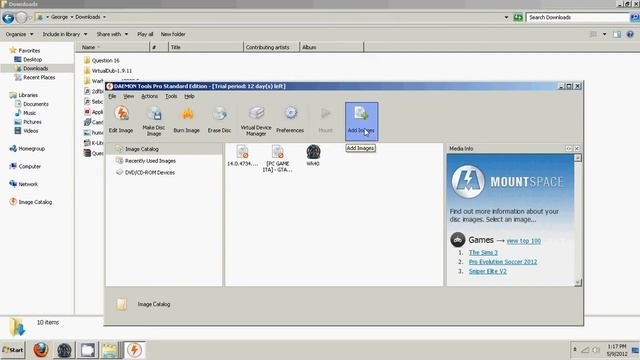The height and width of the screenshot is (360, 640).
Task: Click the greyed Mount toolbar icon
Action: point(325,120)
